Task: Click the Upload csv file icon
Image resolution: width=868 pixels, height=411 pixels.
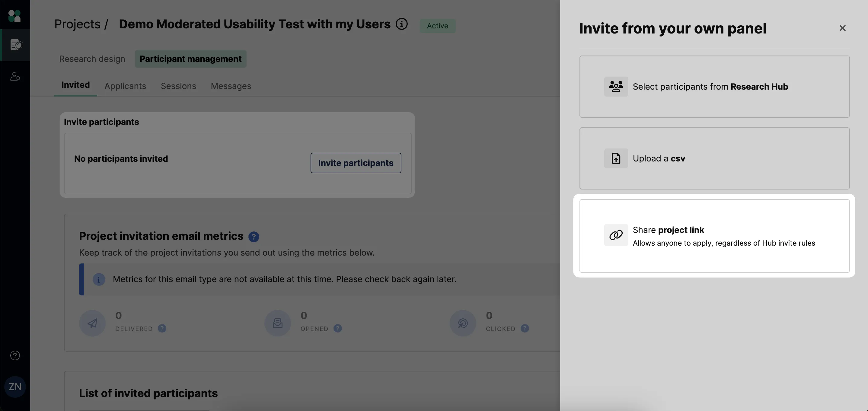Action: point(616,158)
